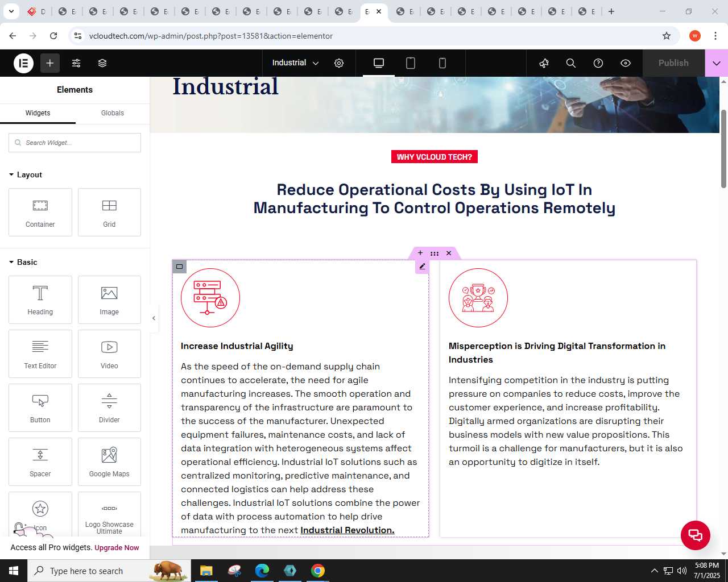The width and height of the screenshot is (728, 582).
Task: Click the Add Element plus button
Action: tap(50, 63)
